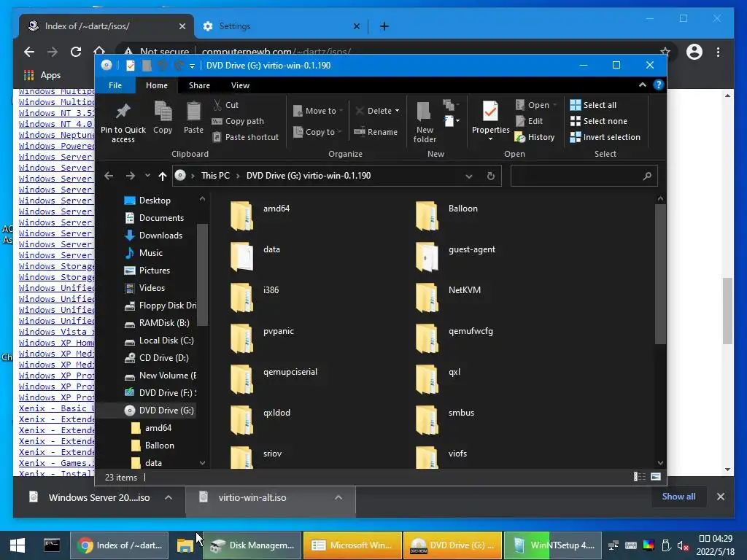Click the file list vertical scrollbar
This screenshot has height=560, width=747.
point(660,274)
